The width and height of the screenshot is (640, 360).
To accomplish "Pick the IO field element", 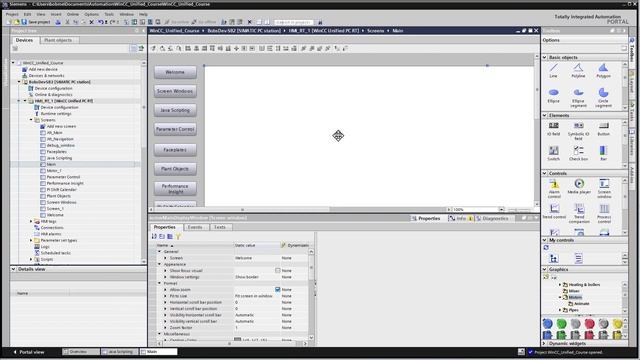I will coord(553,129).
